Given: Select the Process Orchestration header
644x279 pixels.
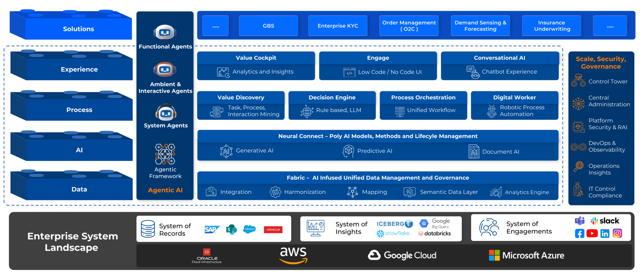Looking at the screenshot, I should (423, 97).
